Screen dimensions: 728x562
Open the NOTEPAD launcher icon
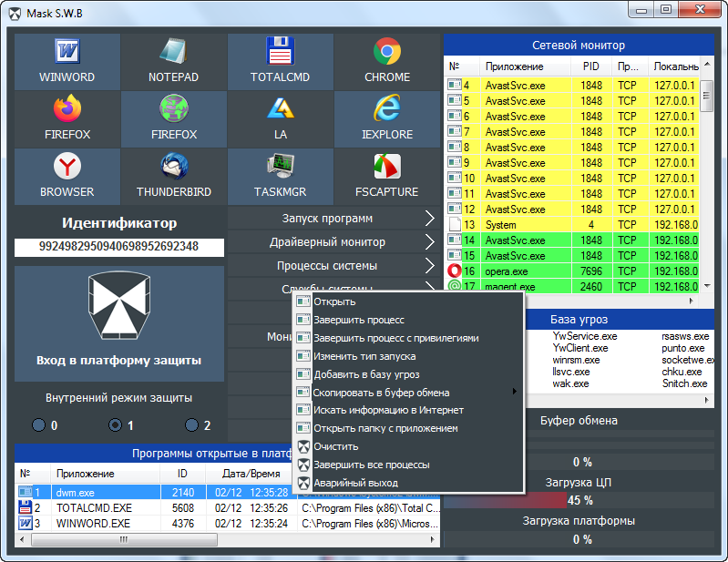tap(173, 61)
